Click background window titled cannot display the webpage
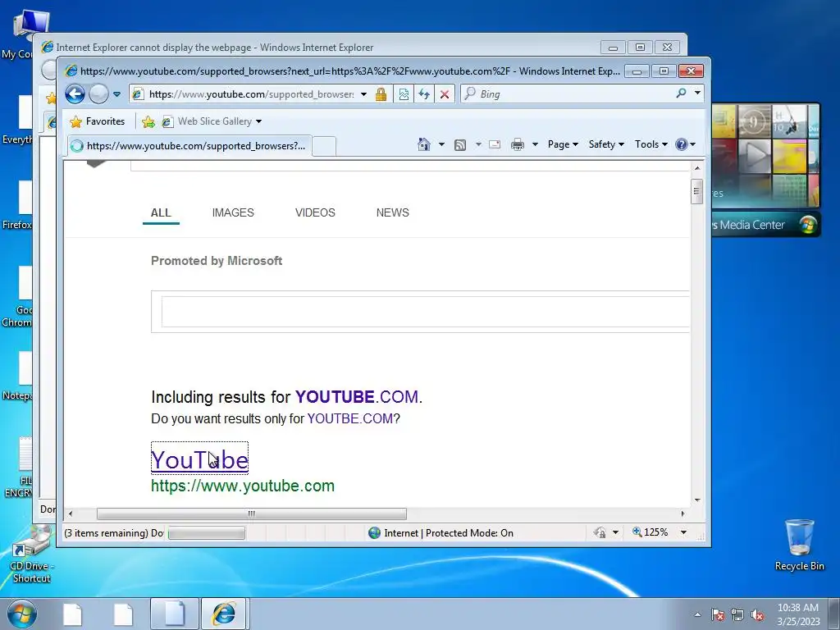Image resolution: width=840 pixels, height=630 pixels. tap(214, 48)
